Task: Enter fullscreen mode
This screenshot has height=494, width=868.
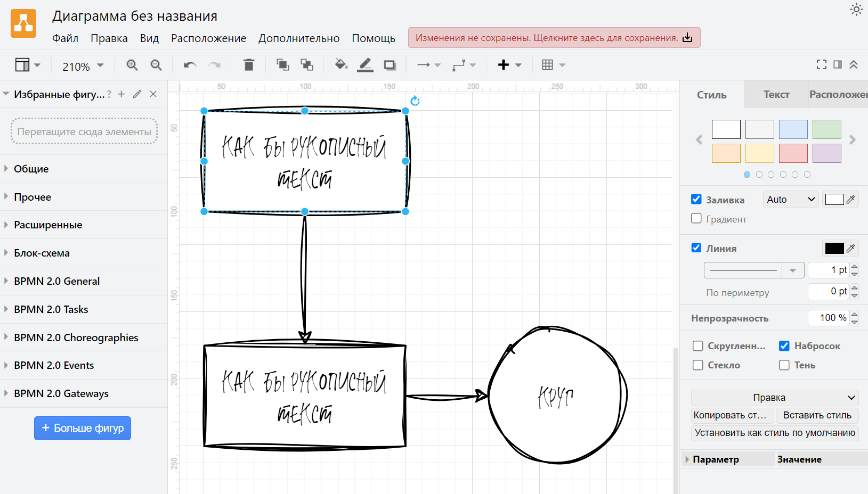Action: coord(821,64)
